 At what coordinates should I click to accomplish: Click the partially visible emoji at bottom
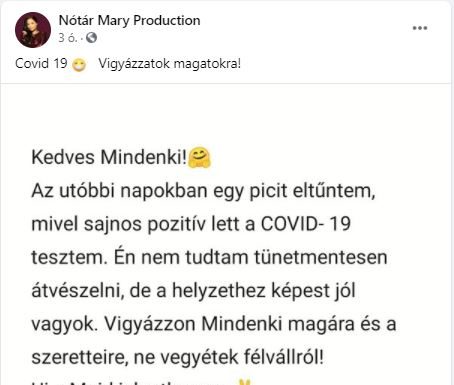click(x=246, y=382)
